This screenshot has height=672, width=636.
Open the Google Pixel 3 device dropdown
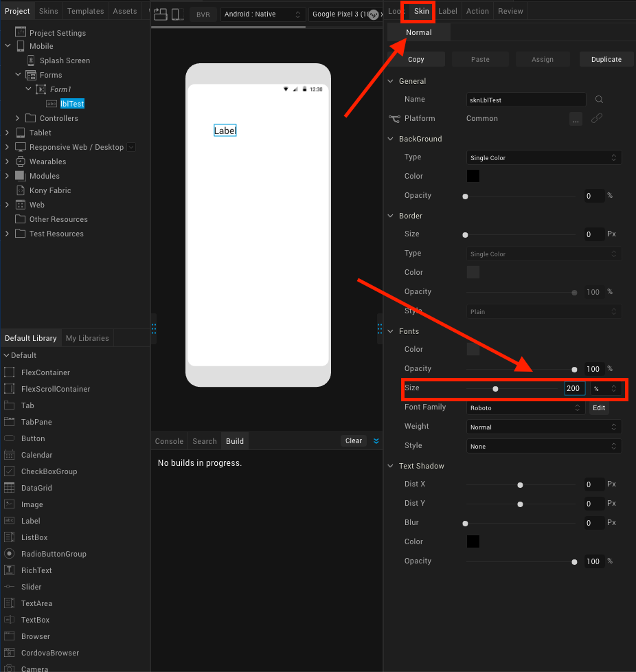tap(345, 14)
